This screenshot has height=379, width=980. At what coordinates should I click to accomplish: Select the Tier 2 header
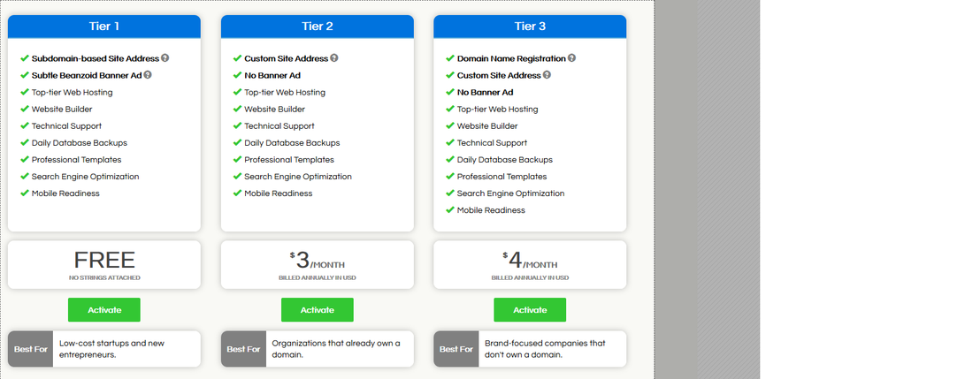[x=317, y=27]
